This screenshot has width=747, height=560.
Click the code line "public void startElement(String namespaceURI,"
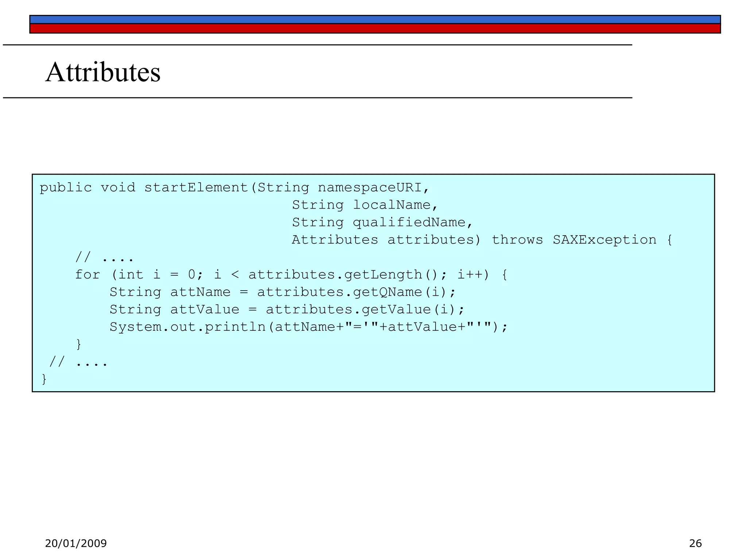pyautogui.click(x=235, y=188)
